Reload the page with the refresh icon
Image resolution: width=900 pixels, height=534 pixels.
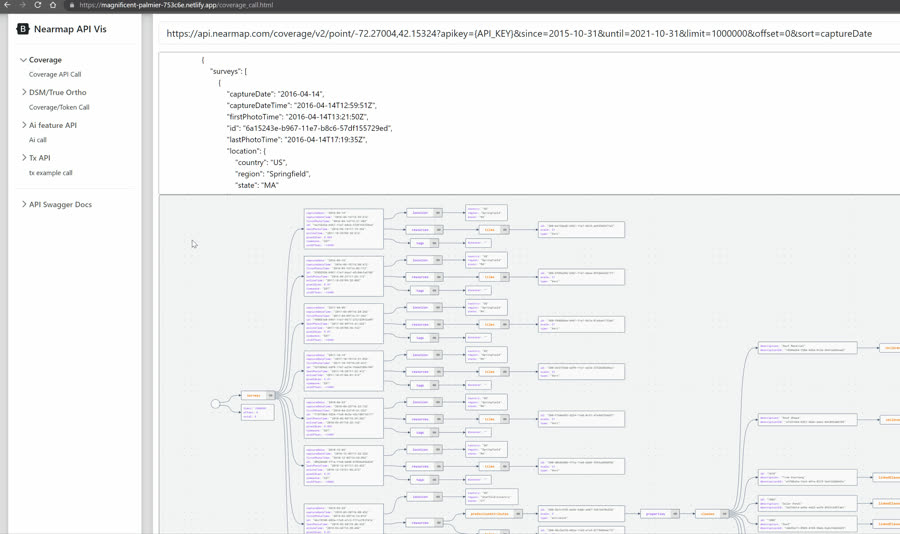tap(37, 5)
